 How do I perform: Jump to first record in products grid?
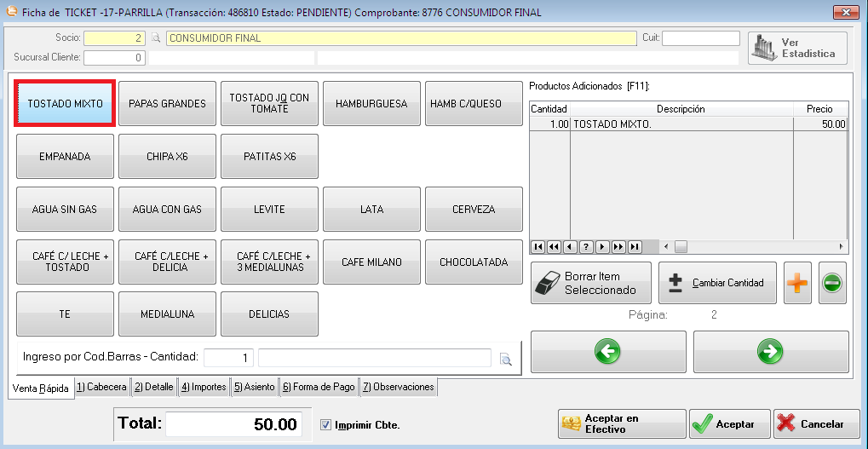(538, 247)
